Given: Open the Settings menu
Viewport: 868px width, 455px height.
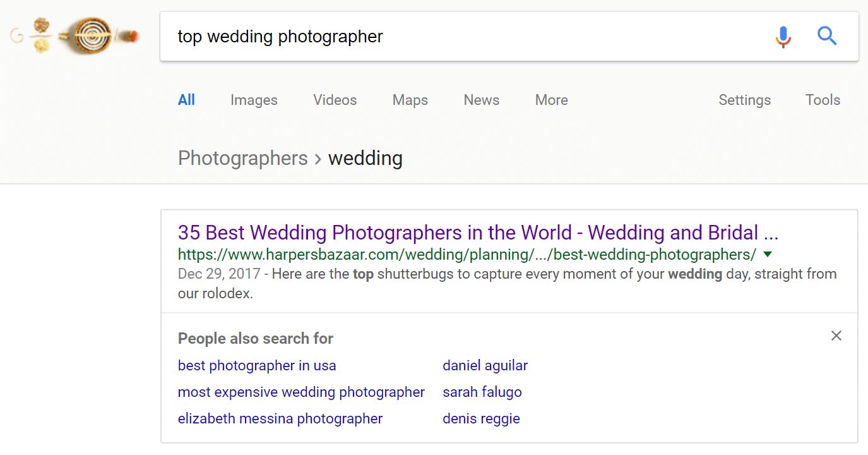Looking at the screenshot, I should pos(744,100).
